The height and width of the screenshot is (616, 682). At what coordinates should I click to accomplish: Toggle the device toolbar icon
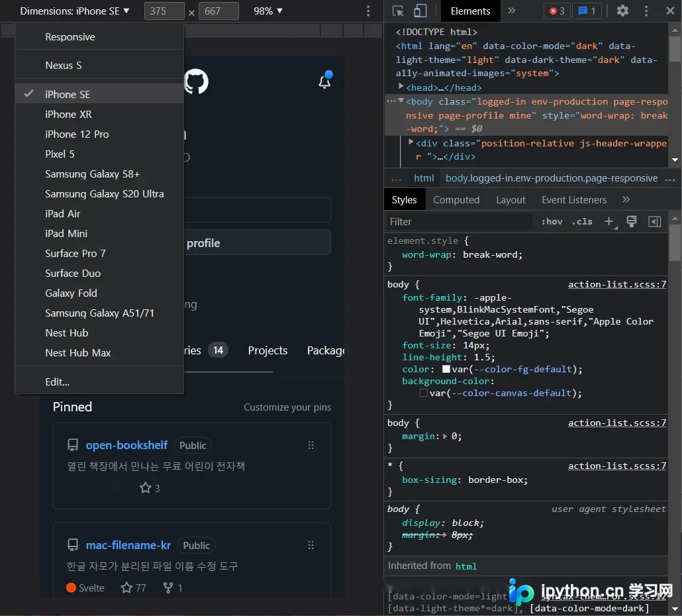[x=420, y=11]
